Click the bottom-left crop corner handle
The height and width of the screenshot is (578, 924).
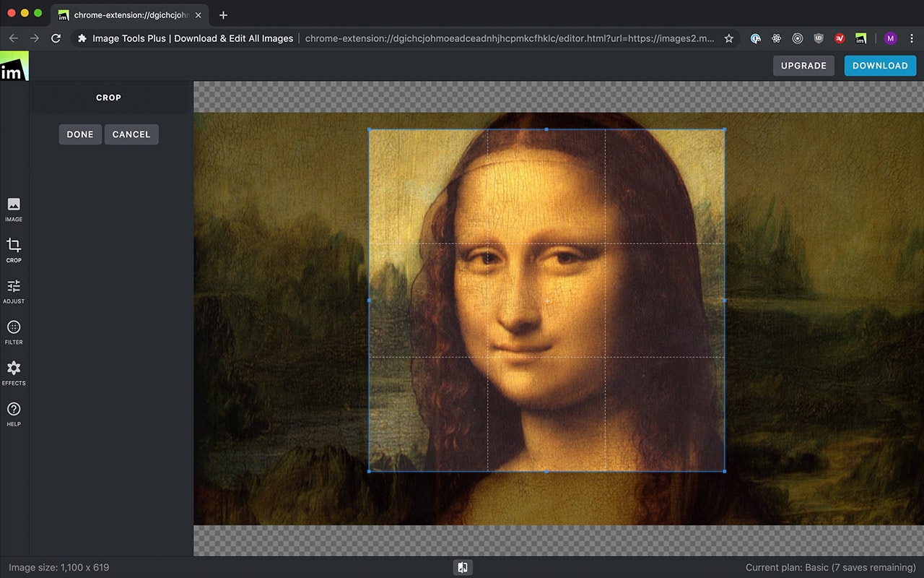[369, 471]
